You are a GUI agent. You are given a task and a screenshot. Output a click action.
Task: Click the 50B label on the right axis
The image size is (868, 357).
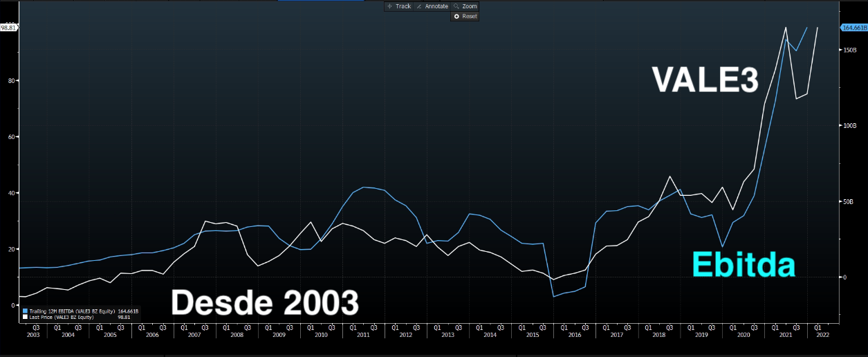point(849,201)
